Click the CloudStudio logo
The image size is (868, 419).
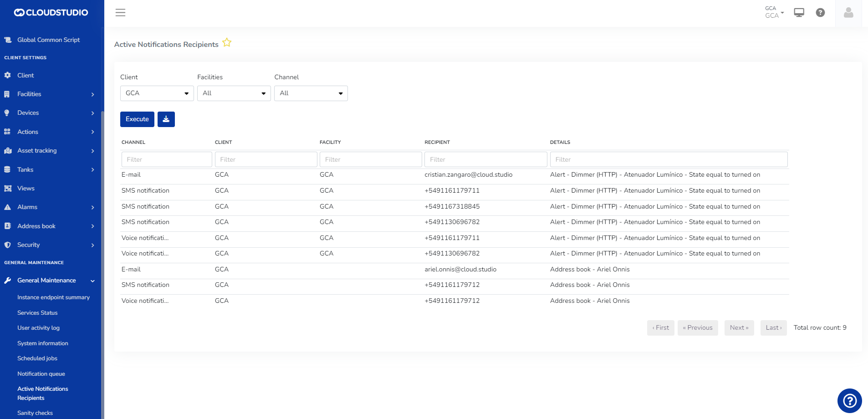click(x=51, y=13)
